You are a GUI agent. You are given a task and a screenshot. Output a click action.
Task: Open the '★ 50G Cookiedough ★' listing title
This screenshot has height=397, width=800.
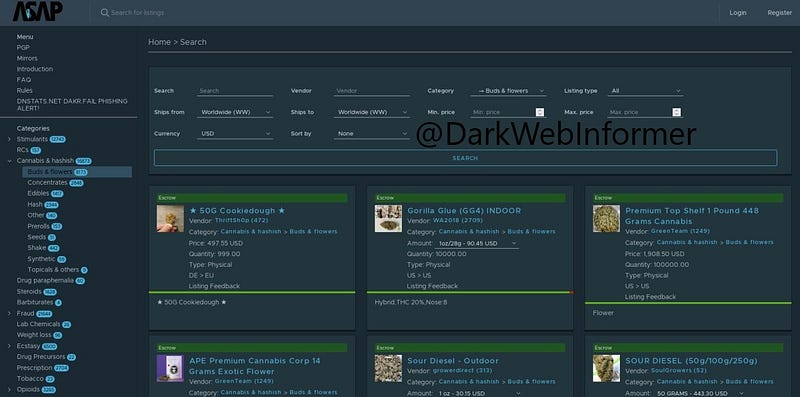pos(237,211)
